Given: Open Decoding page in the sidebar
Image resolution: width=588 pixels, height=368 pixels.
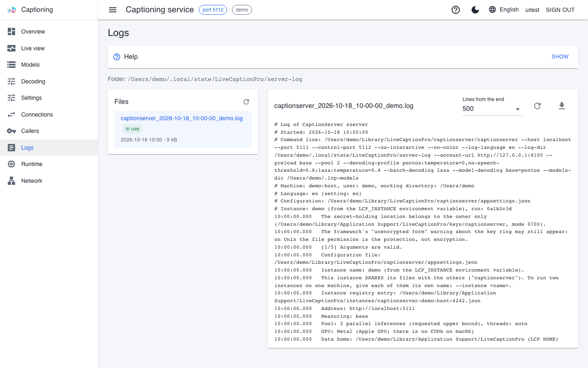Looking at the screenshot, I should coord(49,81).
